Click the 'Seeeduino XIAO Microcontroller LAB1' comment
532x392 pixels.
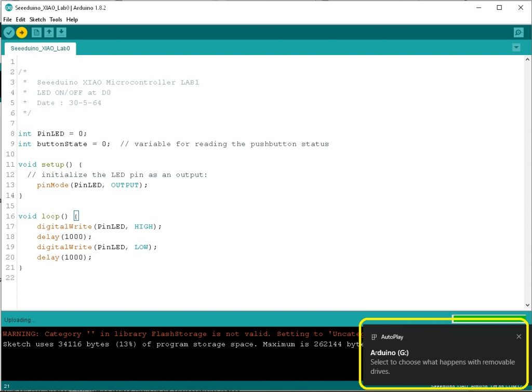pyautogui.click(x=118, y=83)
